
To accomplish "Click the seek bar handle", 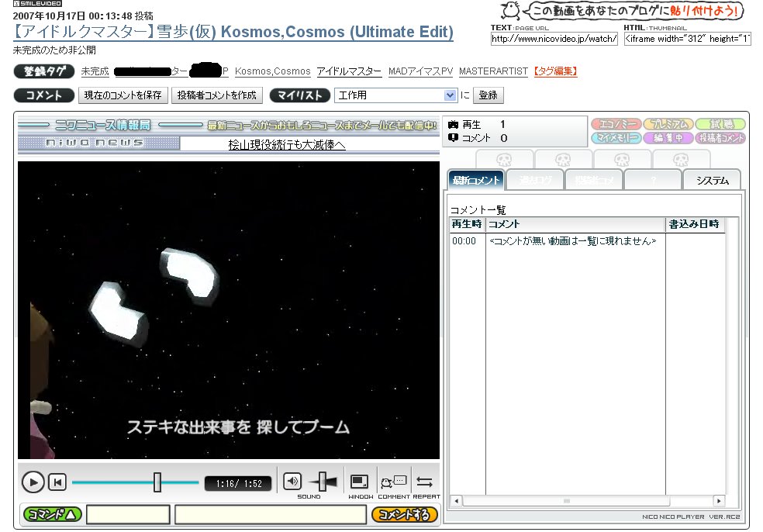I will tap(157, 482).
